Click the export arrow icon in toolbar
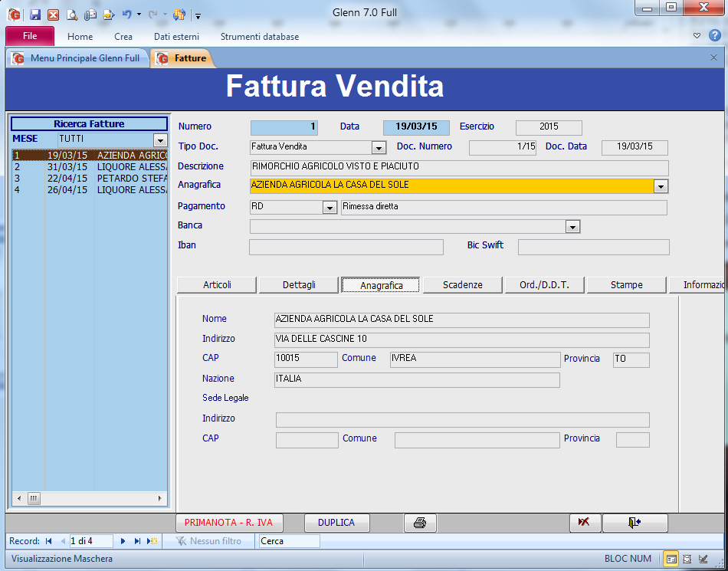 [109, 15]
